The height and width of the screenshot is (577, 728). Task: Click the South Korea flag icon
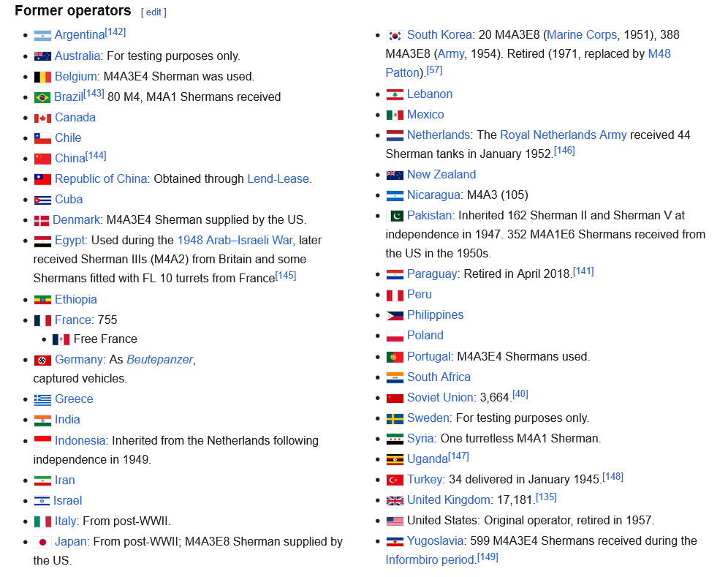click(x=395, y=36)
